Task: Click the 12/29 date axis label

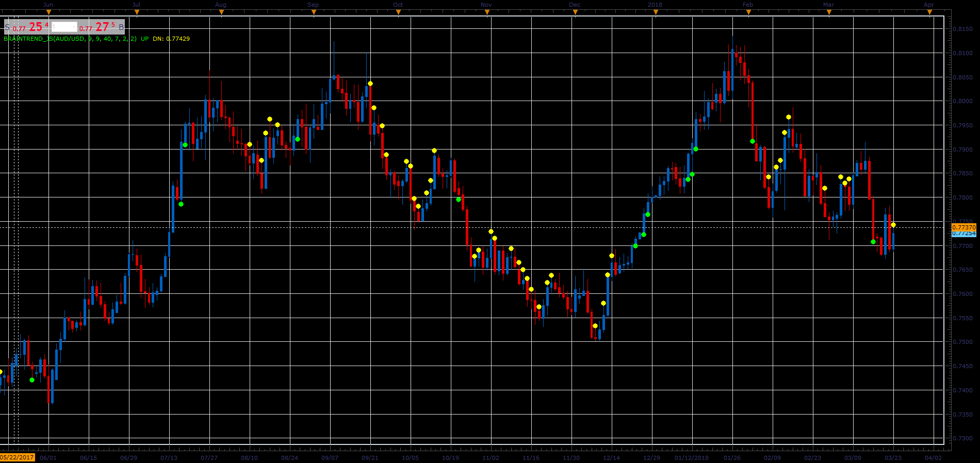Action: 652,458
